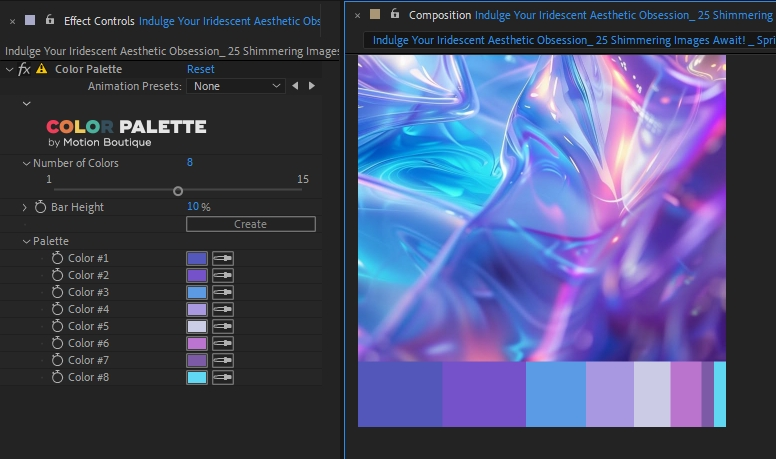Click the Reset link for Color Palette
Image resolution: width=776 pixels, height=459 pixels.
[x=200, y=69]
